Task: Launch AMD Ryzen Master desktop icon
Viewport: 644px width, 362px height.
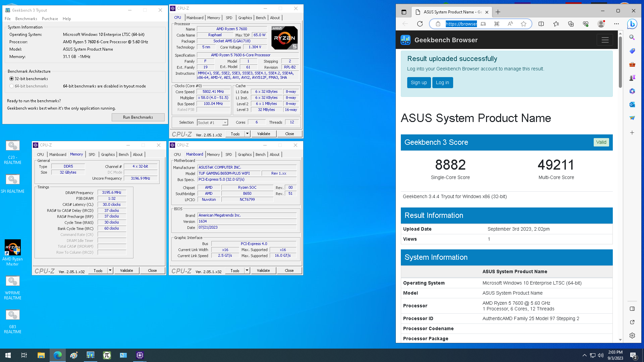Action: 13,253
